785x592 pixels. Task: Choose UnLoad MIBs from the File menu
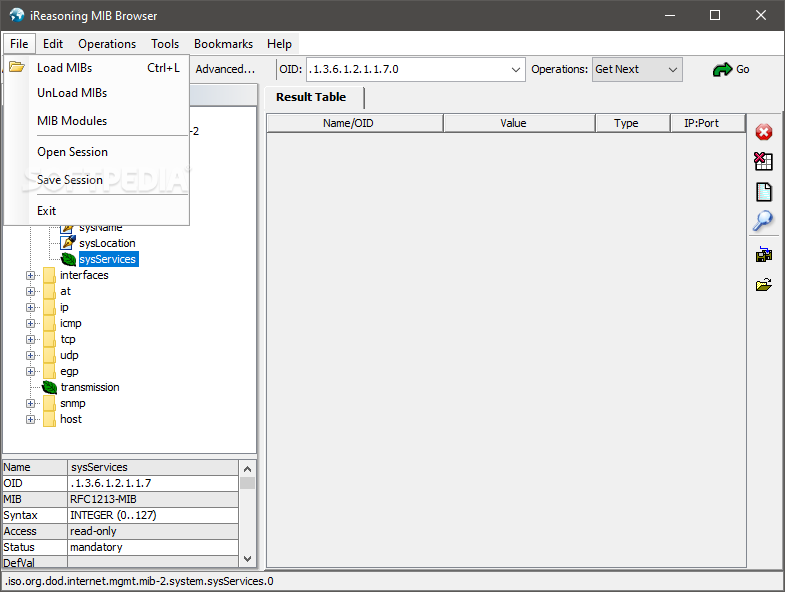(97, 93)
